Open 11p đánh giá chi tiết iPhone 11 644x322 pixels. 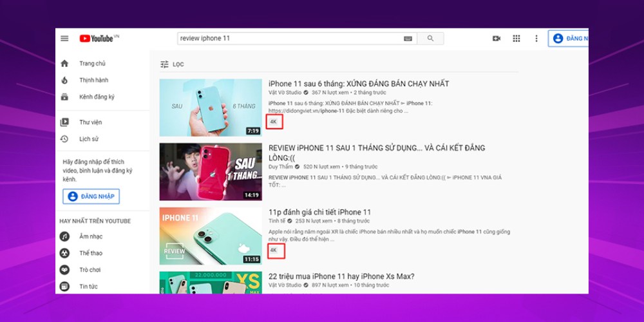(x=319, y=212)
